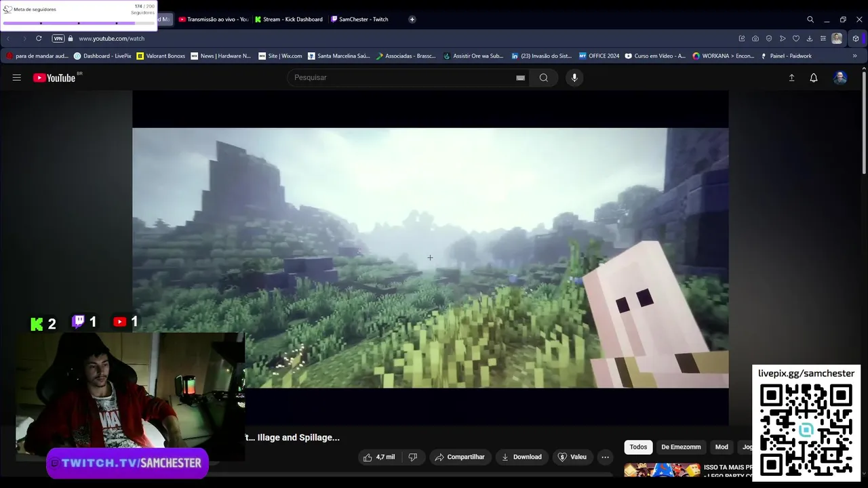Open a new browser tab
Image resolution: width=868 pixels, height=488 pixels.
(x=412, y=20)
